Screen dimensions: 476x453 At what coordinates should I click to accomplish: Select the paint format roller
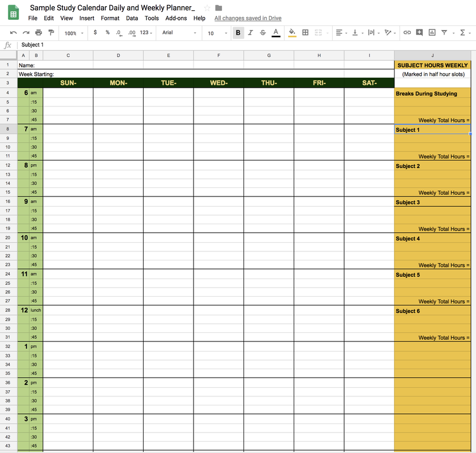pyautogui.click(x=51, y=33)
